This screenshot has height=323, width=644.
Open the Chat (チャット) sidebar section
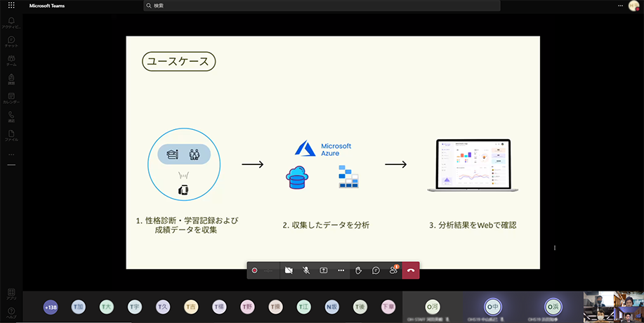[x=11, y=42]
